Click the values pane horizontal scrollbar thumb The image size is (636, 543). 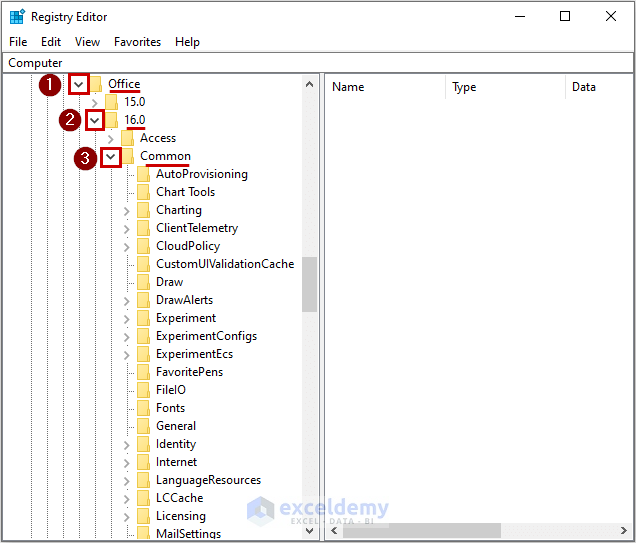coord(421,530)
